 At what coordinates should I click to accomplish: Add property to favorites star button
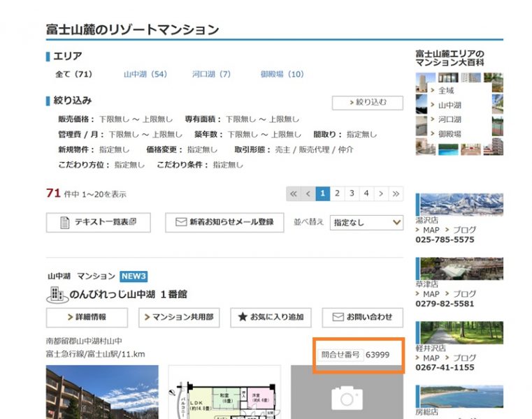click(x=271, y=317)
